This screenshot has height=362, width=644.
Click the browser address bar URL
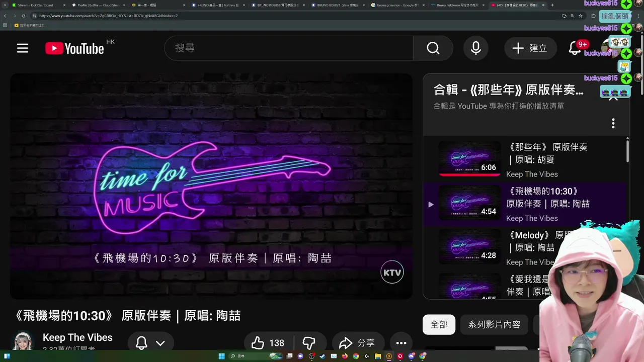(108, 16)
